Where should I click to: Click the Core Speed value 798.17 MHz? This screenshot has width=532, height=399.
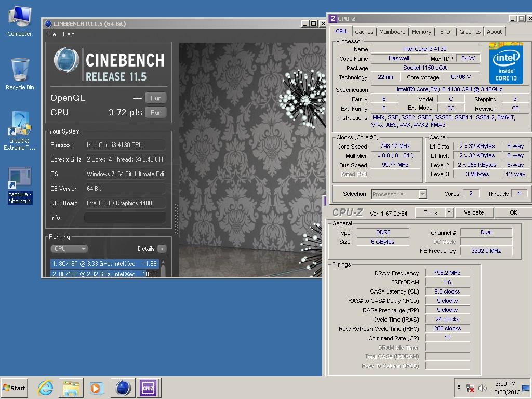[395, 146]
